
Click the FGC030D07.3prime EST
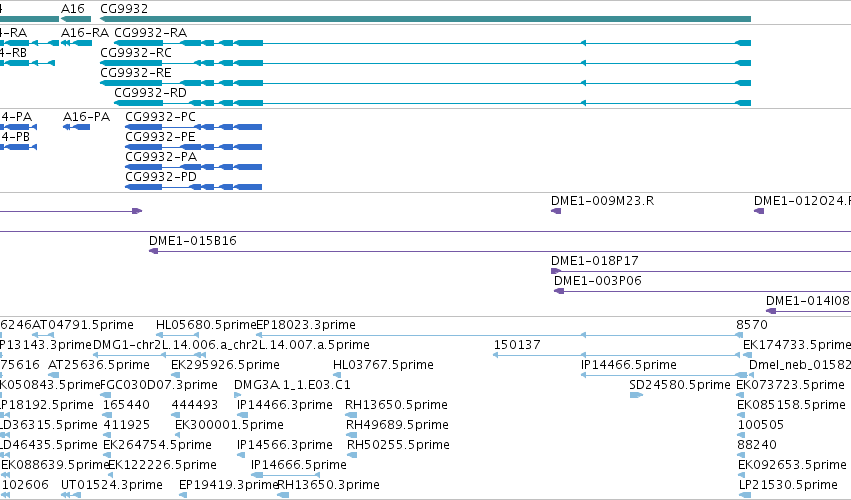tap(106, 395)
